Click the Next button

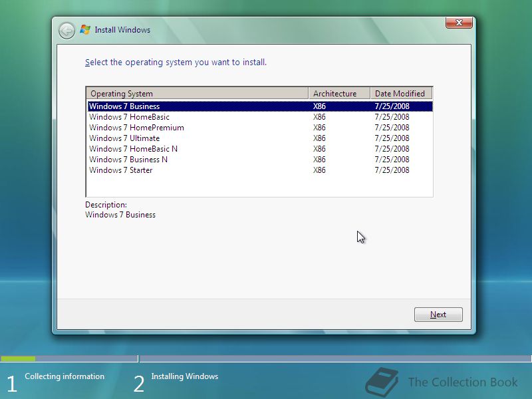tap(438, 315)
